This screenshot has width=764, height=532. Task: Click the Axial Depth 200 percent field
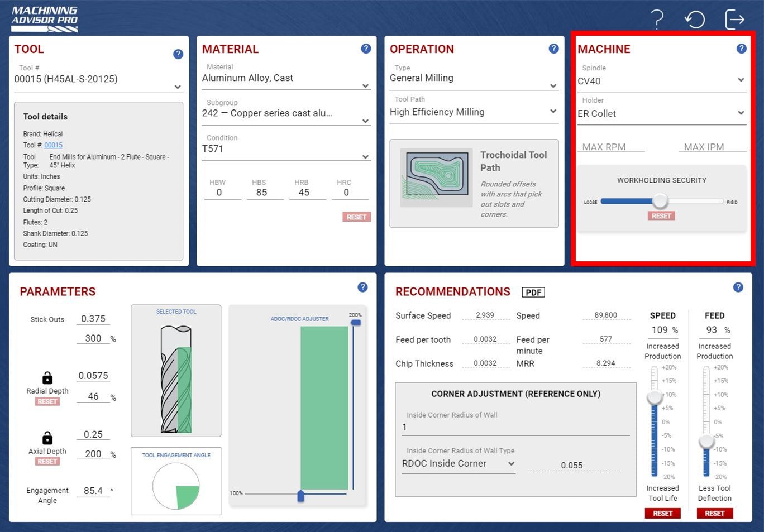point(93,454)
